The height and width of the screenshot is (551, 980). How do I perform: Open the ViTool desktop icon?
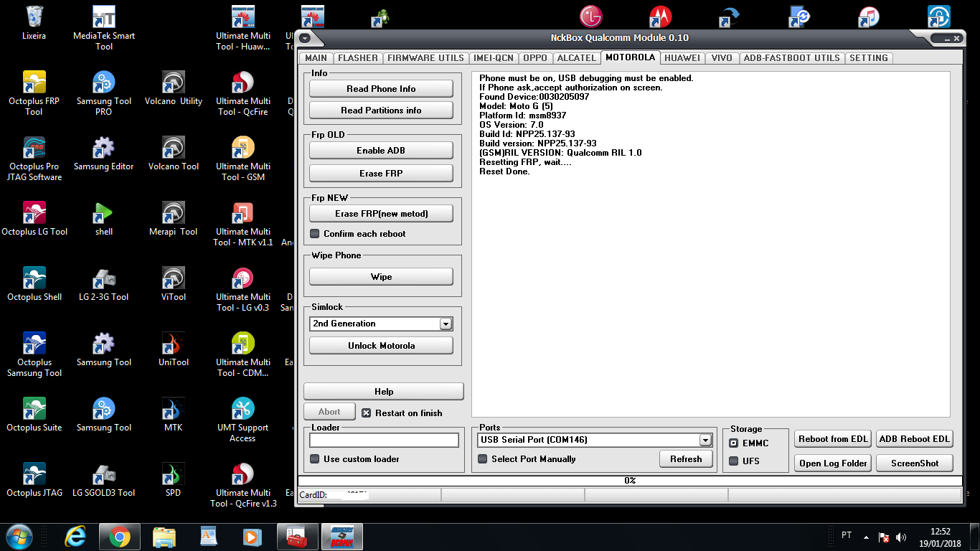(174, 284)
